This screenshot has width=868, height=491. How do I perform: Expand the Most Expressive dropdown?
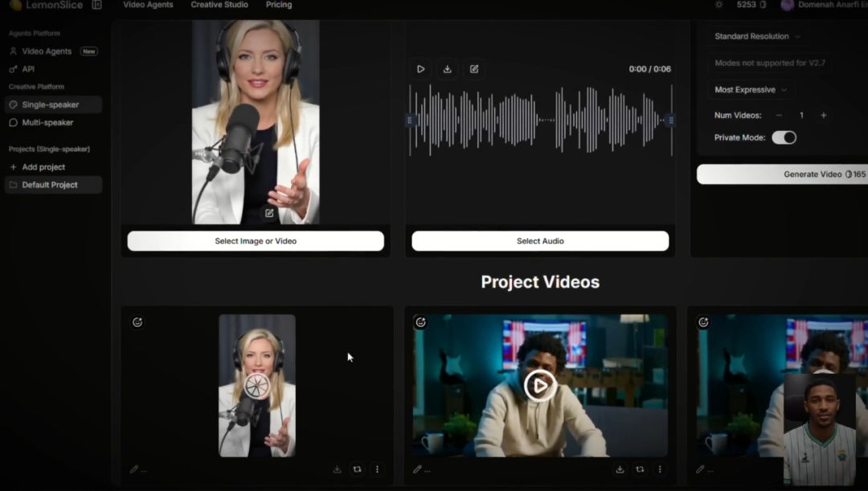tap(751, 90)
